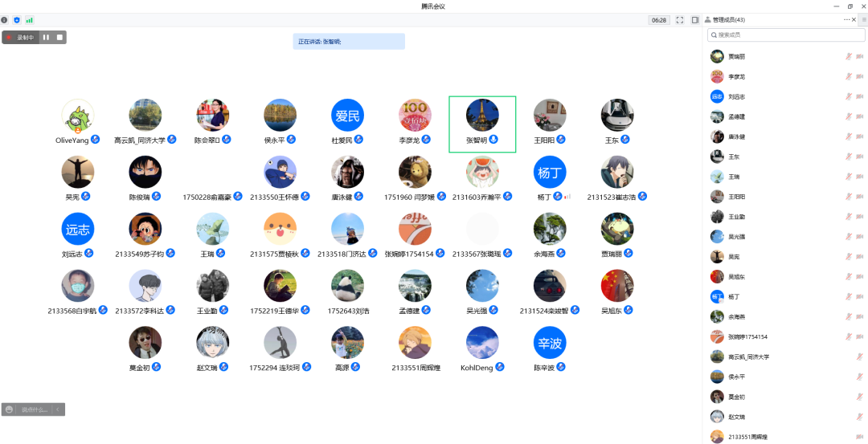868x444 pixels.
Task: Open the member panel more options
Action: pos(846,19)
